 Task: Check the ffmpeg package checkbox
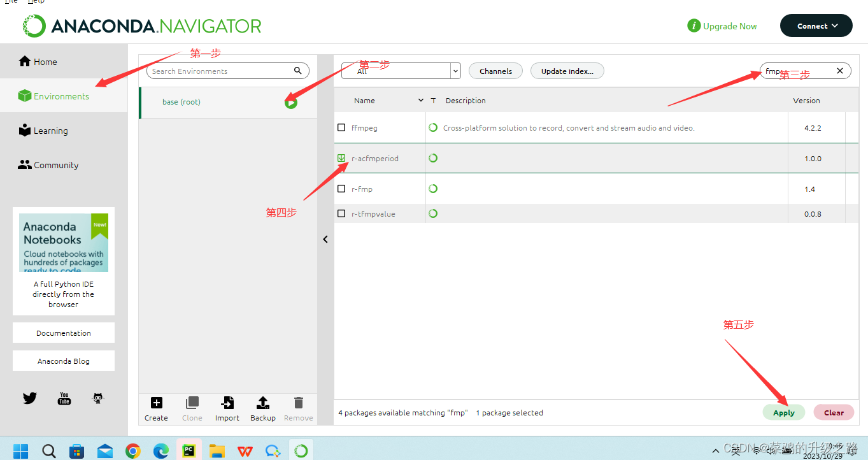pos(341,127)
